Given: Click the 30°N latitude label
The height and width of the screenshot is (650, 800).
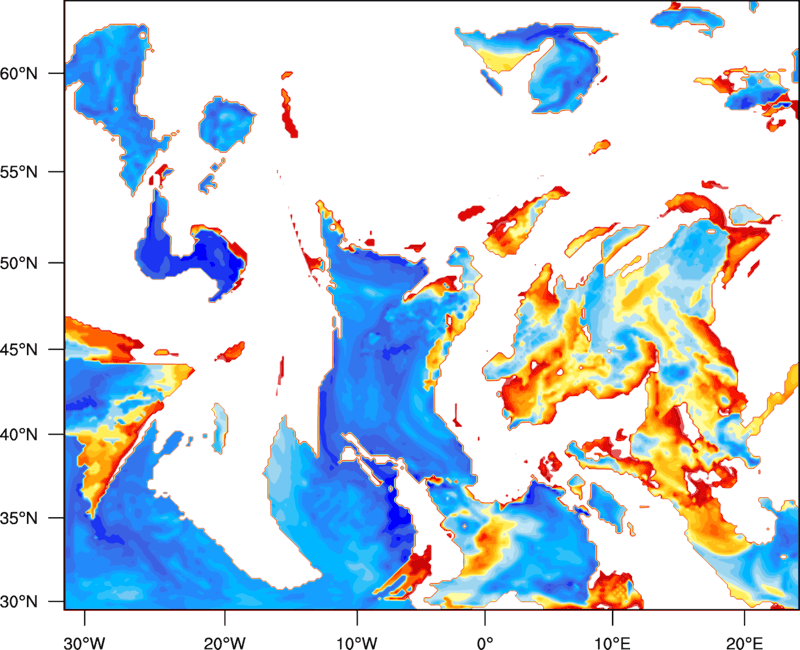Looking at the screenshot, I should pos(19,602).
